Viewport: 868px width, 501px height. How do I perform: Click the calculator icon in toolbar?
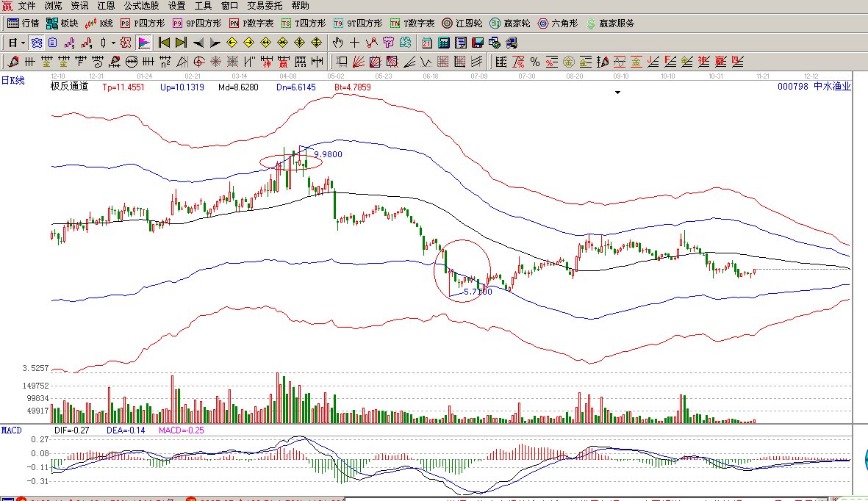444,43
